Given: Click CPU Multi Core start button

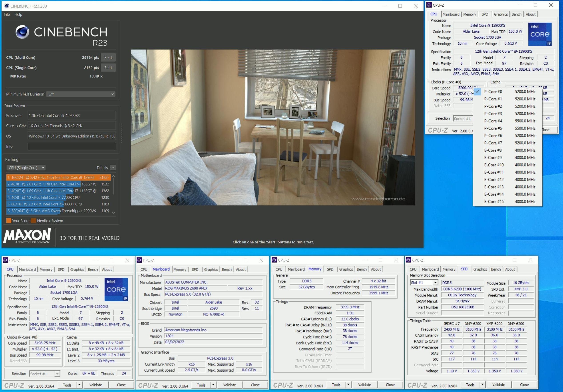Looking at the screenshot, I should click(109, 57).
